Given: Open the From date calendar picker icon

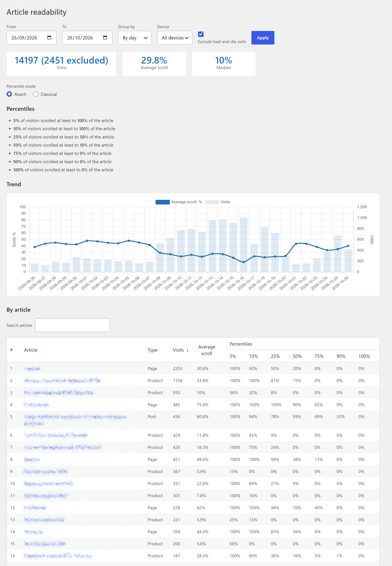Looking at the screenshot, I should 49,38.
